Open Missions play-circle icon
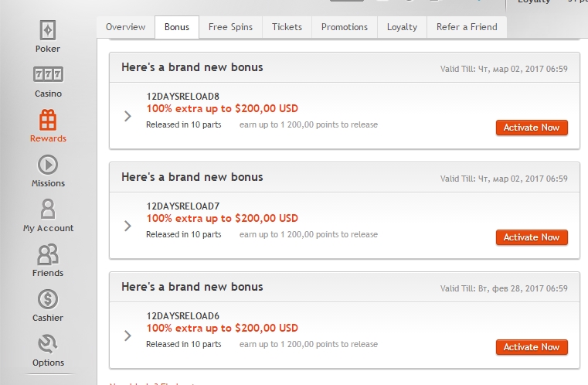Viewport: 588px width, 385px height. coord(48,165)
